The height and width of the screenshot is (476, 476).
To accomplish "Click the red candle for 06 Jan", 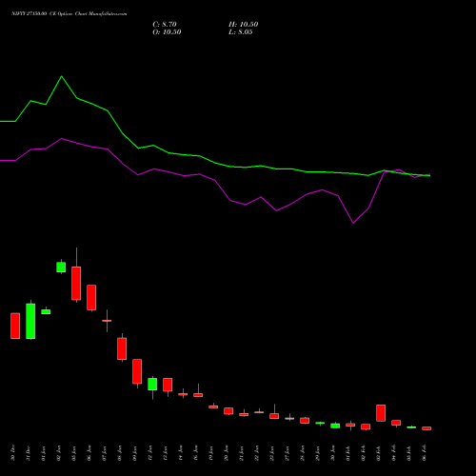I will 91,297.
